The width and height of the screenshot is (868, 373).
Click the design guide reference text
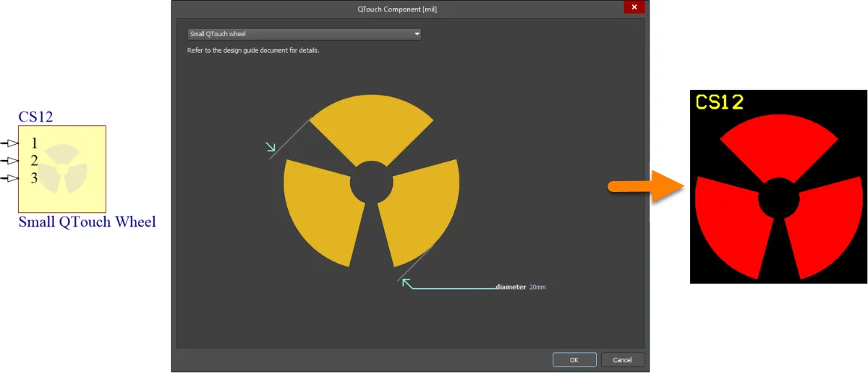coord(253,51)
